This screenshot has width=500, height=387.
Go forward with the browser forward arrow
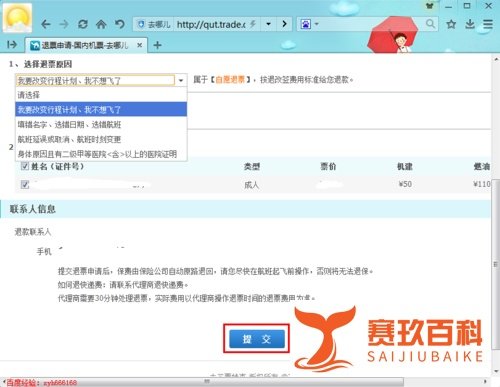click(64, 24)
